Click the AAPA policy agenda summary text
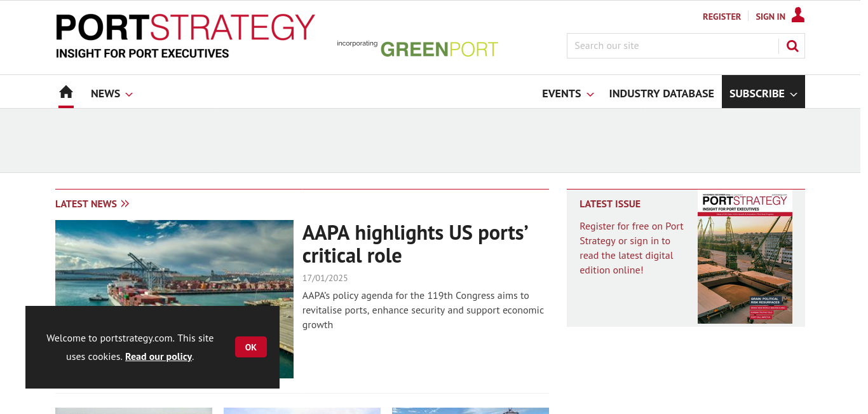The height and width of the screenshot is (414, 868). [423, 310]
